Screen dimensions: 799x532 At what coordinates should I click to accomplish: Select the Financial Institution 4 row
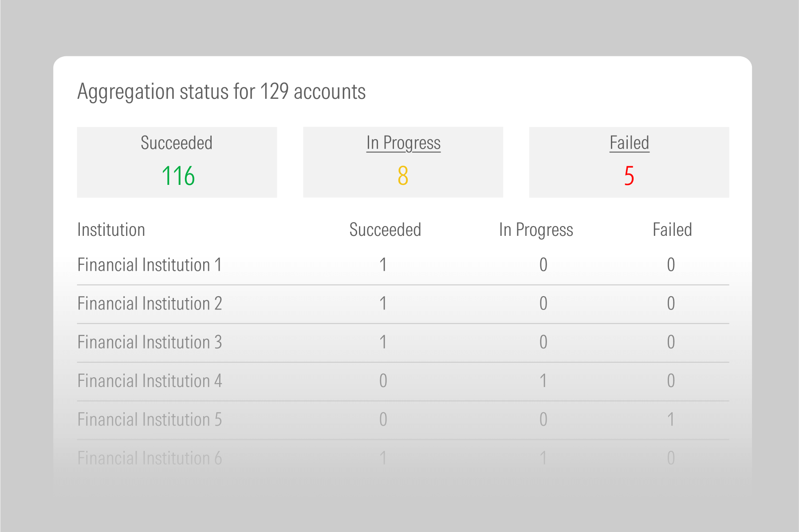coord(150,381)
